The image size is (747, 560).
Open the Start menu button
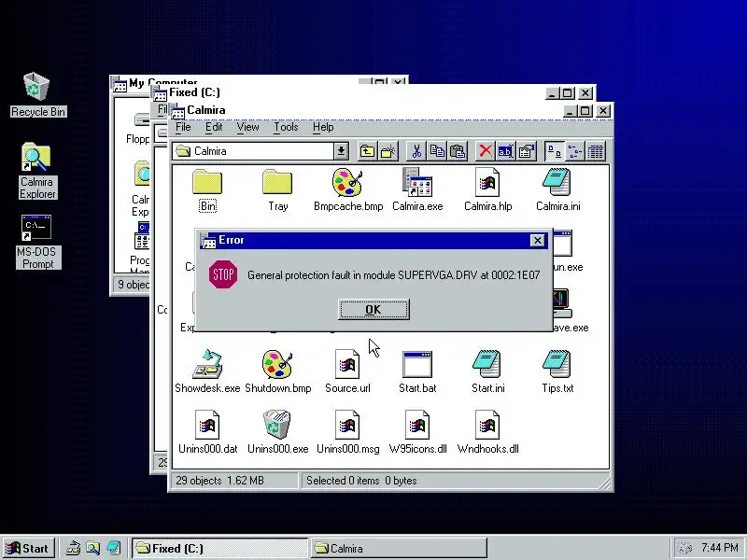pos(28,548)
